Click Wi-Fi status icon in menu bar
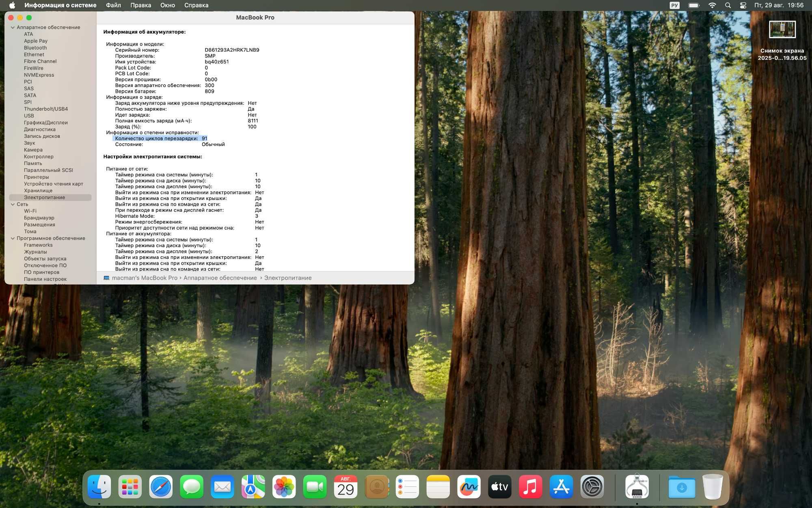This screenshot has height=508, width=812. coord(712,5)
